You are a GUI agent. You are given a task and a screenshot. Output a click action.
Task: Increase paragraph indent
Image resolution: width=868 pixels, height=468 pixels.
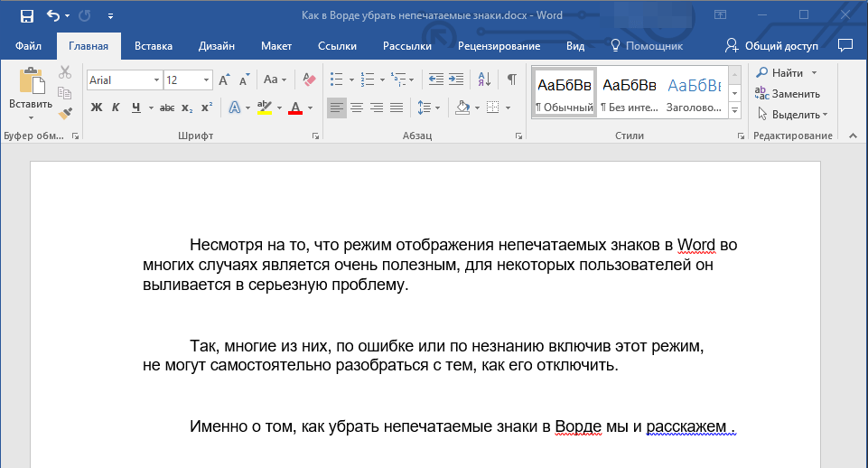[x=456, y=80]
